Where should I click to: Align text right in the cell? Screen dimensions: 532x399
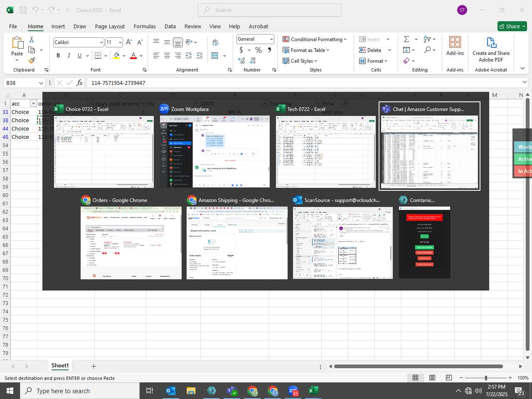click(177, 56)
